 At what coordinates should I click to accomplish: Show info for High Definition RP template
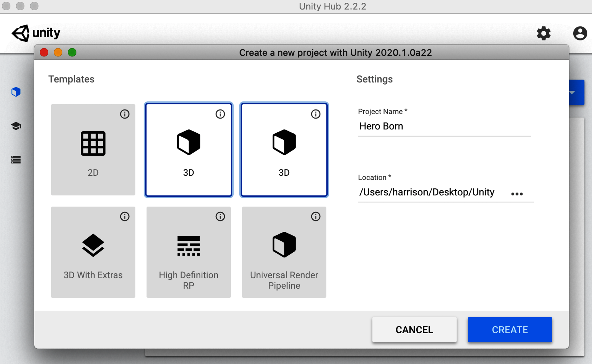click(220, 216)
